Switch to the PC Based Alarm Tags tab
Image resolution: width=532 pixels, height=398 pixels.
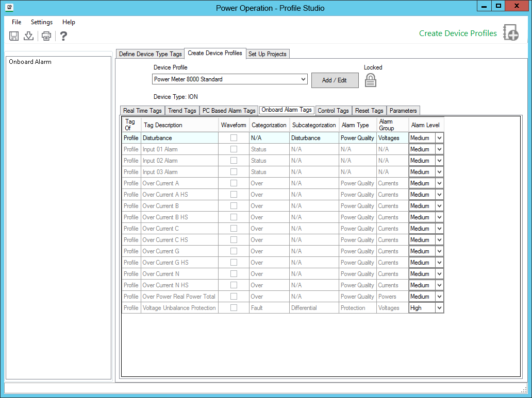[229, 111]
